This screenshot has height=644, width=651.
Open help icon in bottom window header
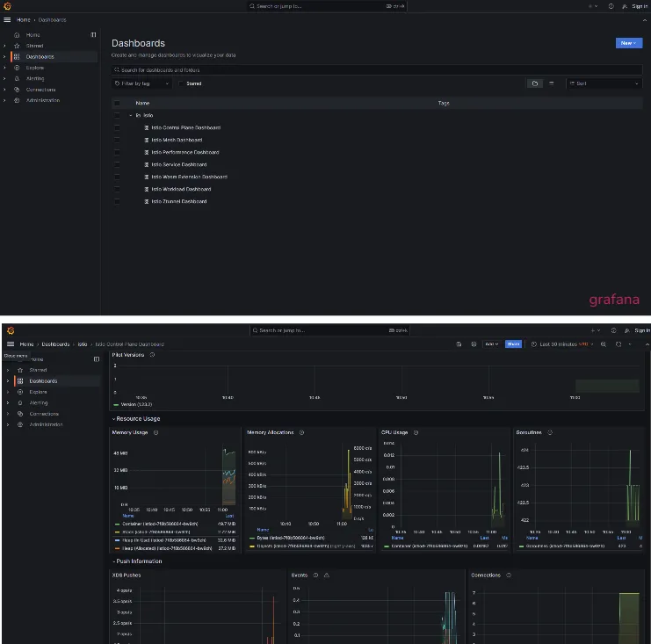coord(613,330)
